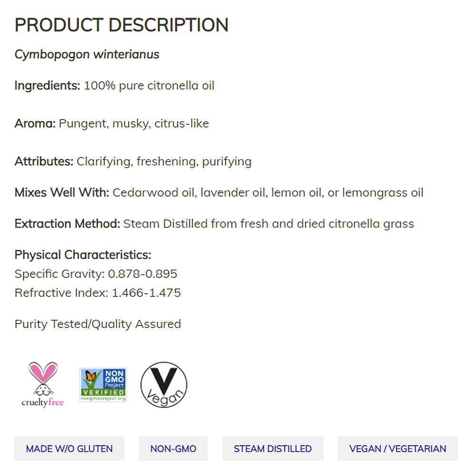Click the cruelty free bunny logo
The height and width of the screenshot is (476, 476).
(x=43, y=384)
